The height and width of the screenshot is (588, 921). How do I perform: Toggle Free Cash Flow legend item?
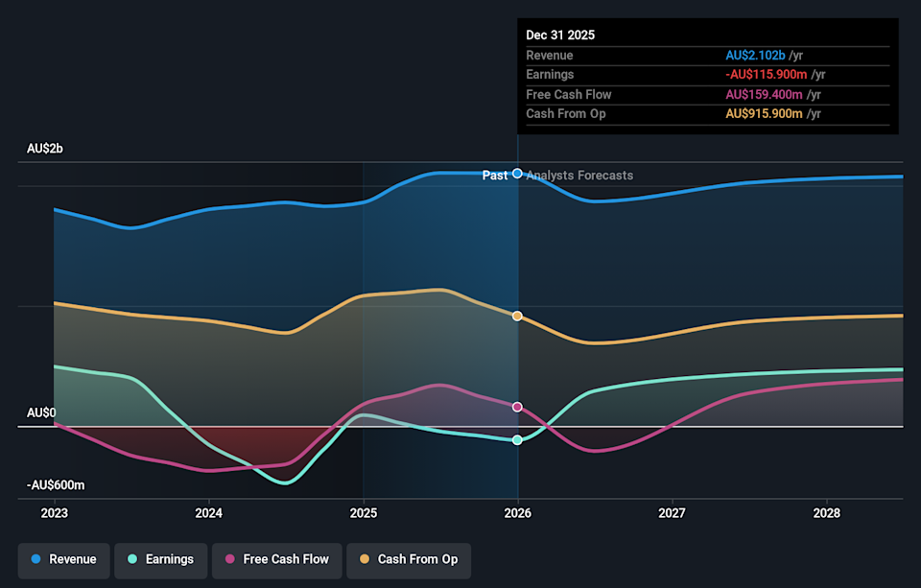(276, 559)
